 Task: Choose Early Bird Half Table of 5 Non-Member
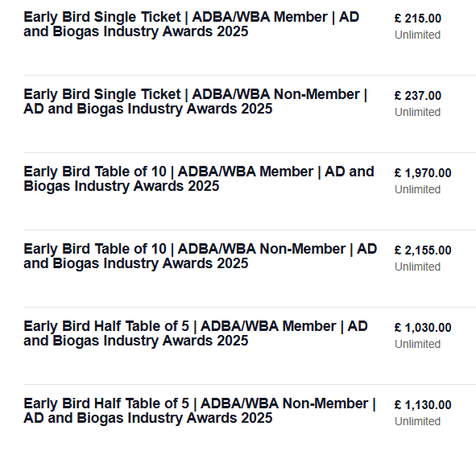(200, 411)
